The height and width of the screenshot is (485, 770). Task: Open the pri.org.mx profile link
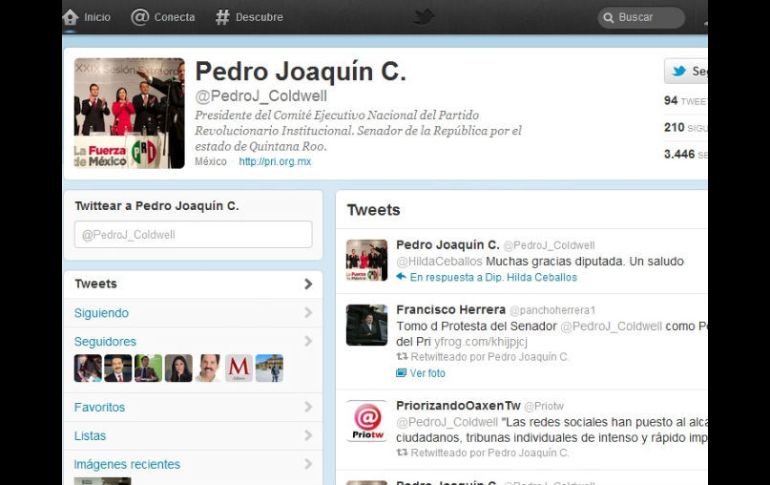tap(275, 161)
